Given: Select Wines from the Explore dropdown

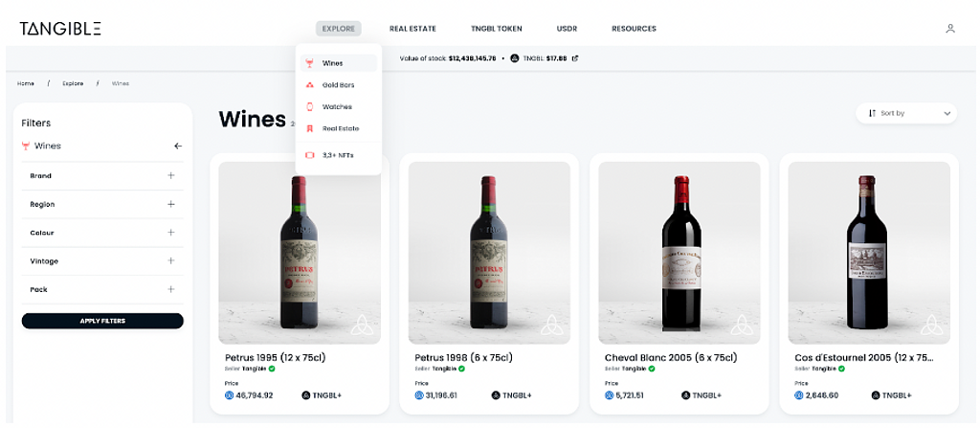Looking at the screenshot, I should coord(333,63).
